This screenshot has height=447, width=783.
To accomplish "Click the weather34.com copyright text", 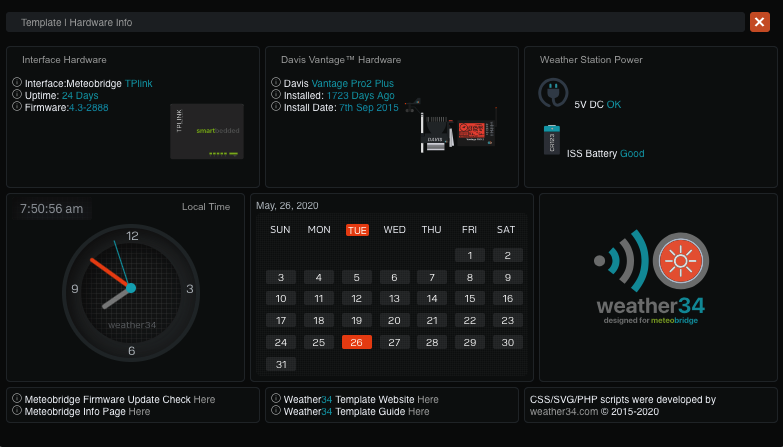I will (x=594, y=412).
